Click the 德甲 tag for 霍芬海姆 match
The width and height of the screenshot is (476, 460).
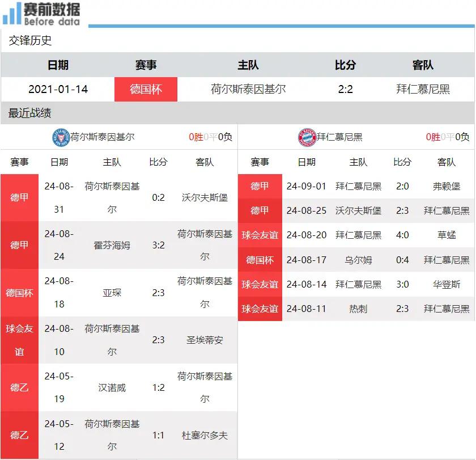19,245
